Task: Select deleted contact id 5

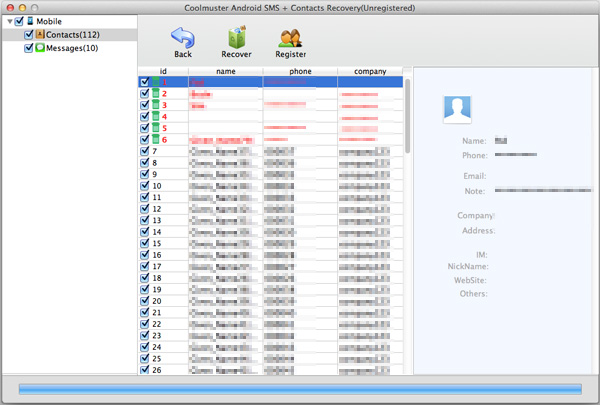Action: 271,128
